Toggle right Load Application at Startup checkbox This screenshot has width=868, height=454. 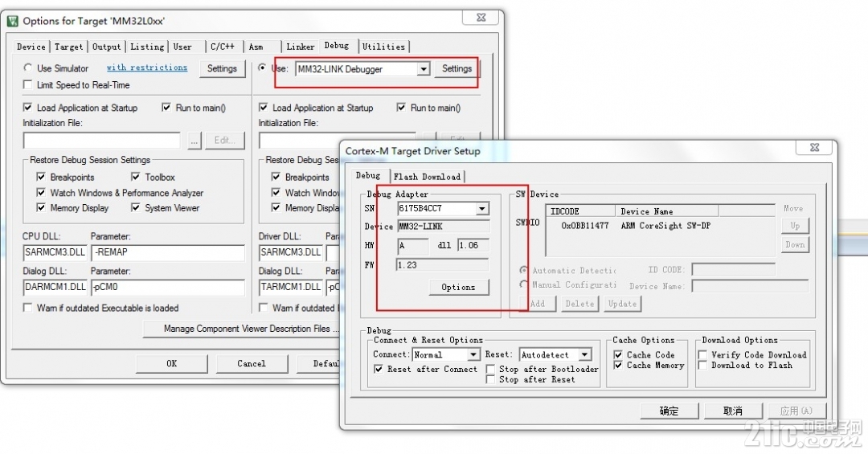264,108
